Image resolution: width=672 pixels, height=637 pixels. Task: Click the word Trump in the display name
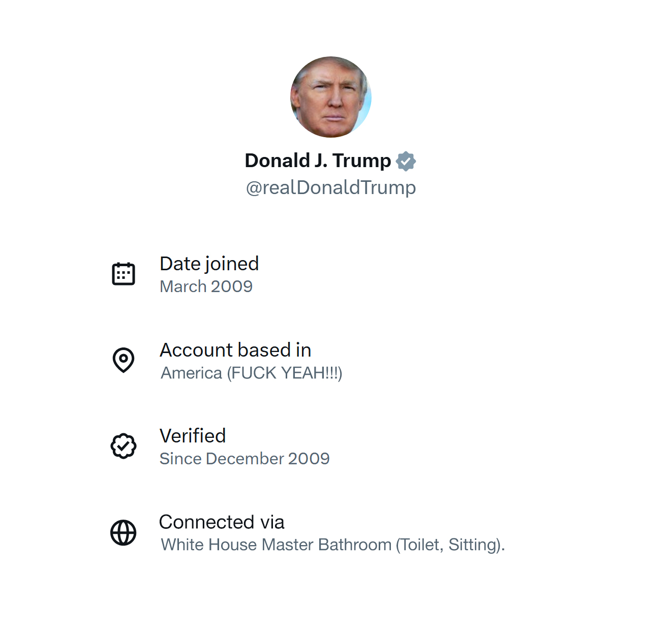coord(362,161)
